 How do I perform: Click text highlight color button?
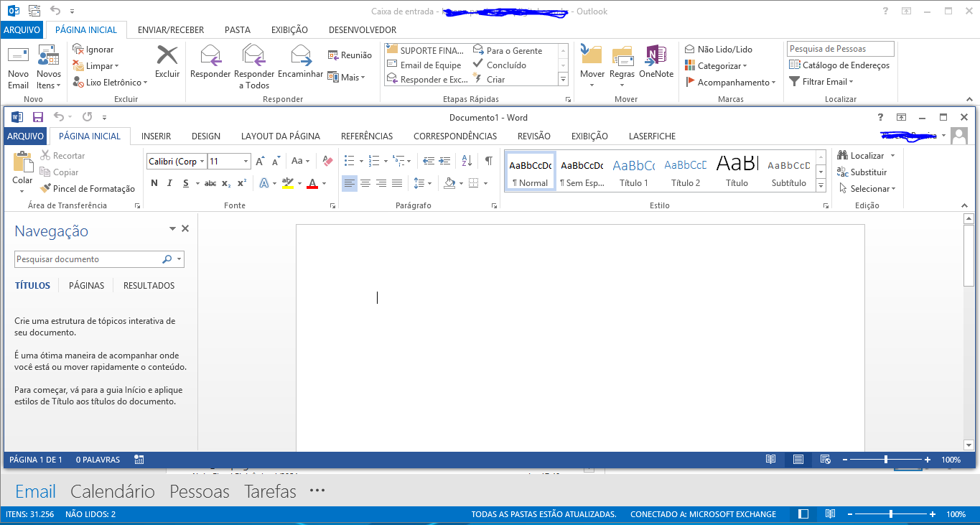coord(288,183)
